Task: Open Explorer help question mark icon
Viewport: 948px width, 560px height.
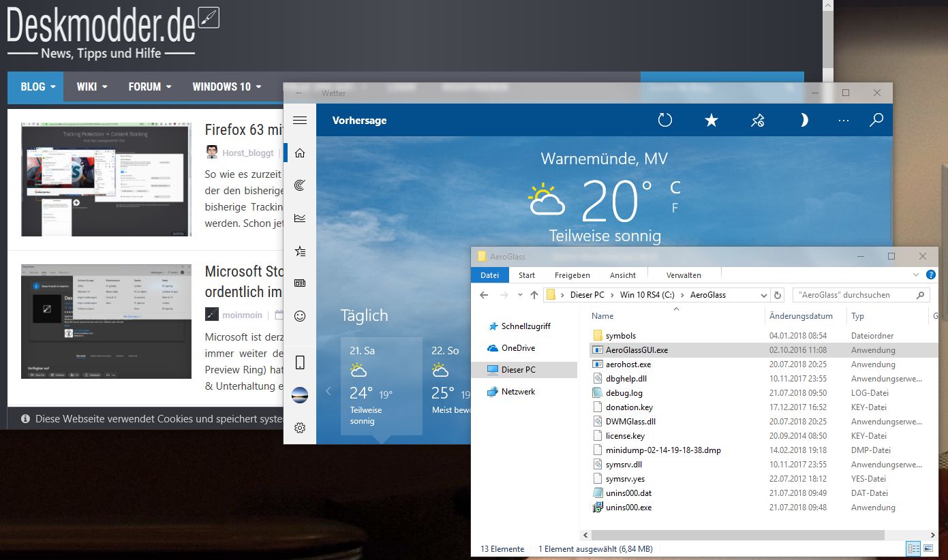Action: click(x=931, y=275)
